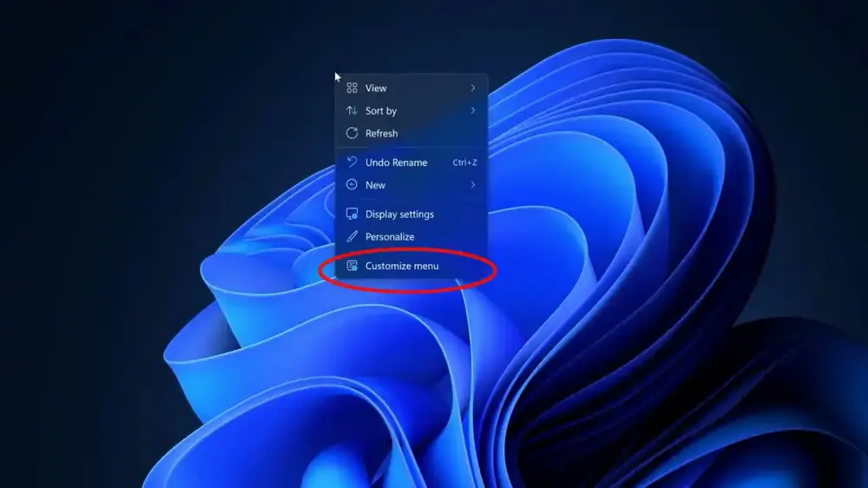Click the Display settings monitor icon

click(x=352, y=214)
